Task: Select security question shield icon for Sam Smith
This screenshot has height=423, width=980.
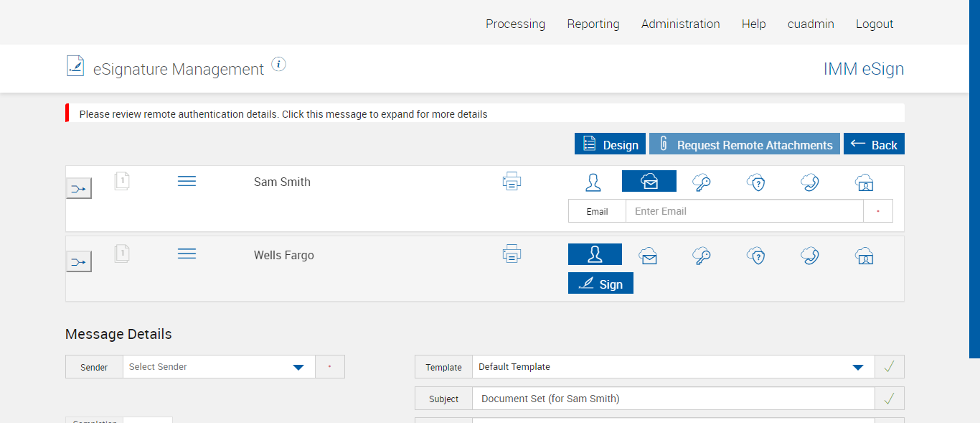Action: (x=756, y=182)
